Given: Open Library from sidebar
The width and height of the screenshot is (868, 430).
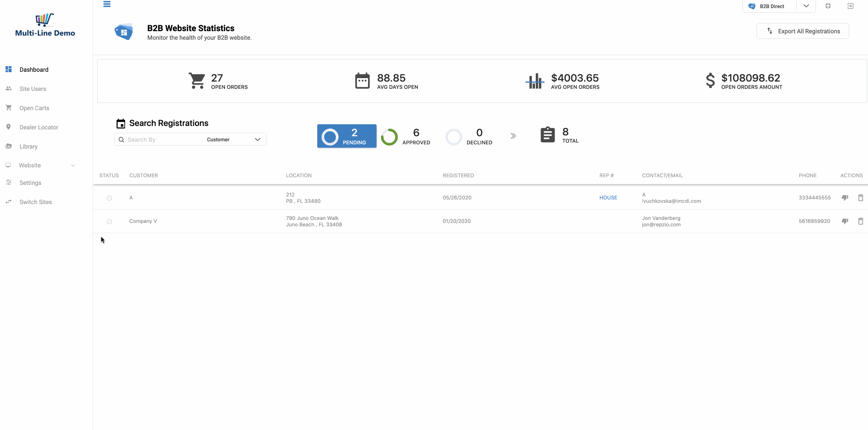Looking at the screenshot, I should (x=29, y=146).
